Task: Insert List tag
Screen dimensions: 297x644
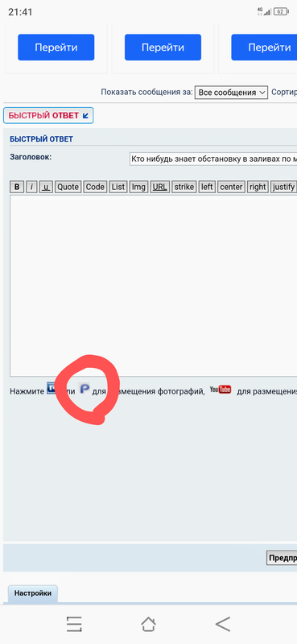Action: pos(118,187)
